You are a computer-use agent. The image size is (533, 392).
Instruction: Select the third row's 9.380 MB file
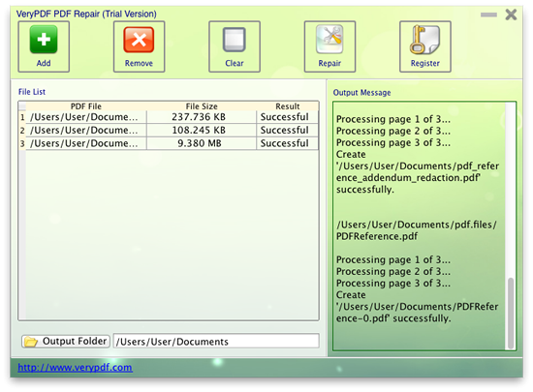tap(169, 143)
